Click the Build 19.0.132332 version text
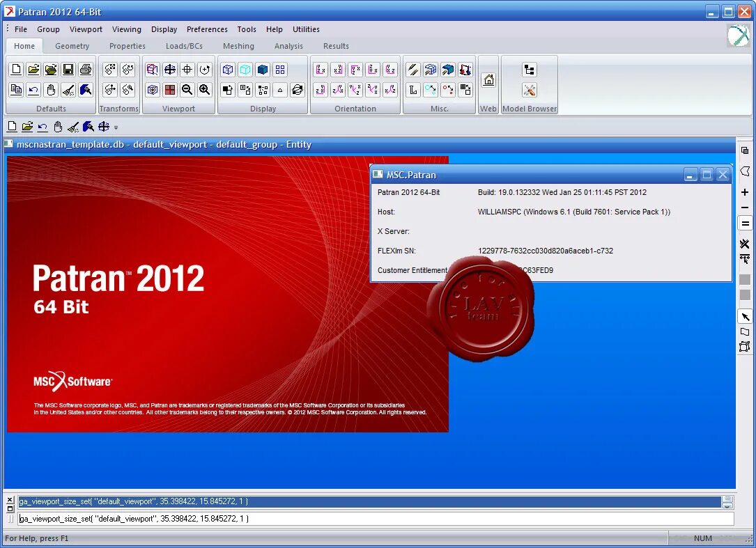Image resolution: width=756 pixels, height=548 pixels. [x=562, y=192]
